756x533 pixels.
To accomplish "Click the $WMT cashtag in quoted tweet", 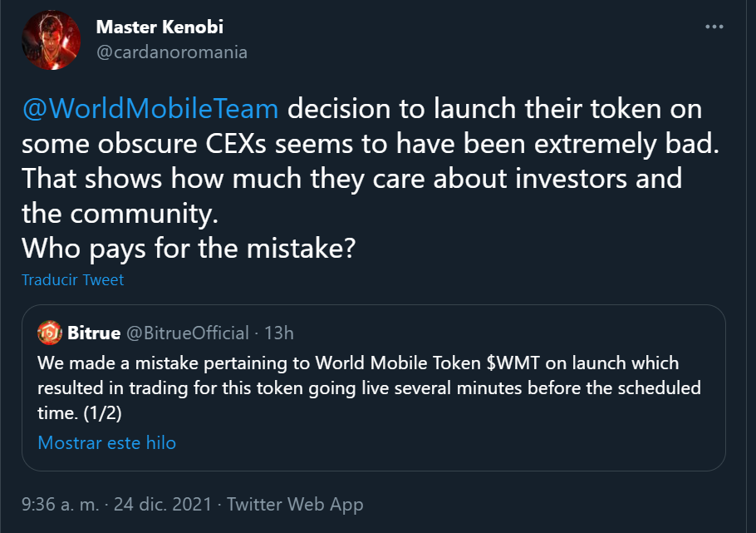I will pyautogui.click(x=513, y=363).
